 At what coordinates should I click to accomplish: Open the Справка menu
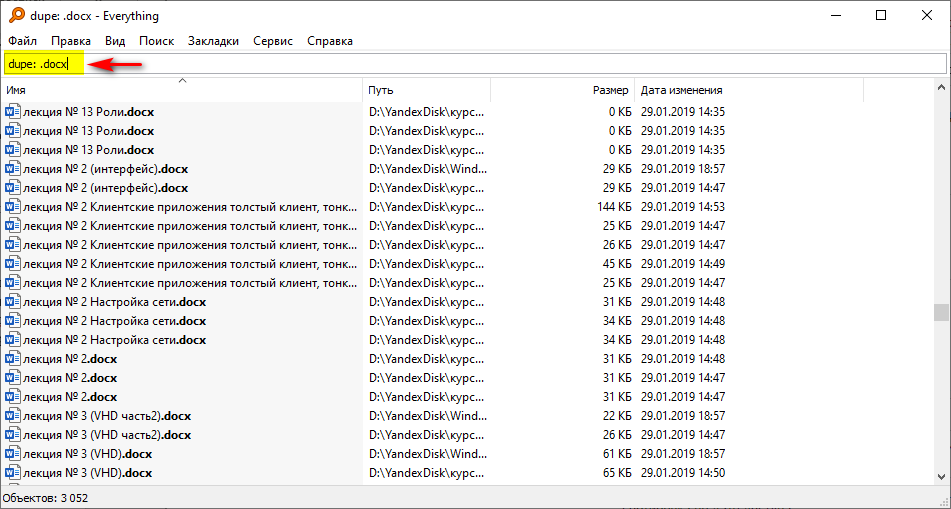coord(329,41)
